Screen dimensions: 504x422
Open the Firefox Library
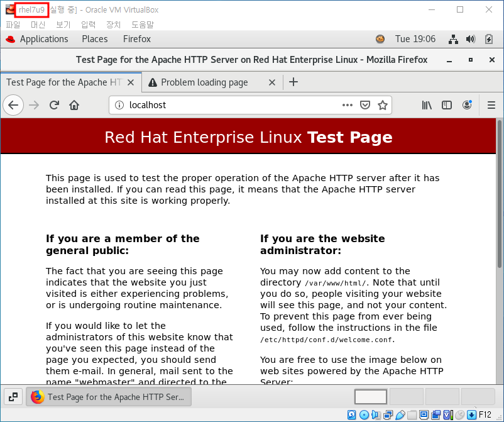pyautogui.click(x=427, y=105)
